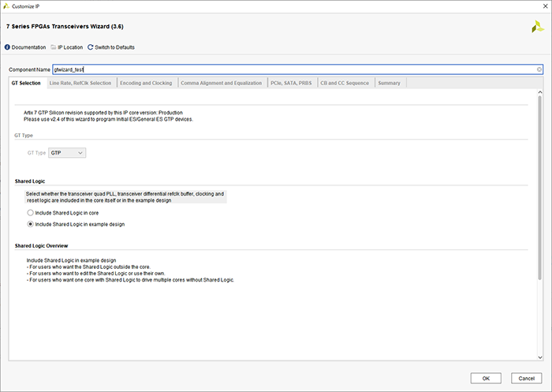
Task: Click the wizard title '7 Series FPGAs Transceivers Wizard (3.6)'
Action: point(65,26)
